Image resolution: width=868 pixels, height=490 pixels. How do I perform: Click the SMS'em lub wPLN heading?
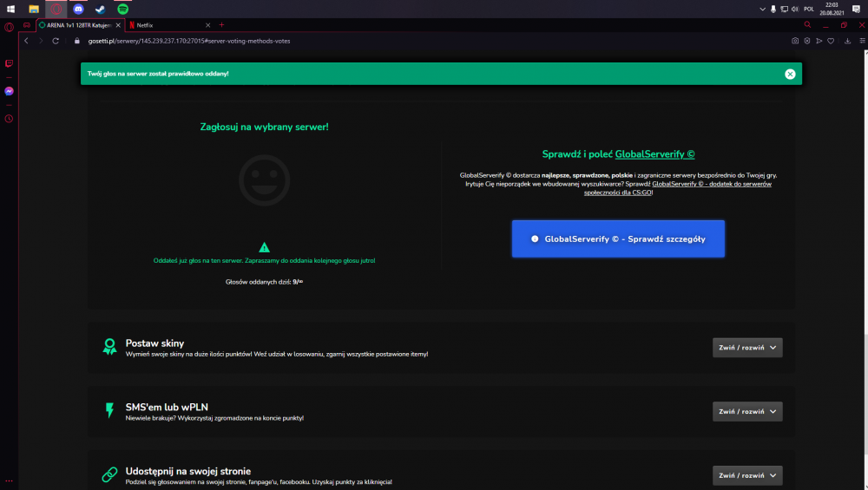point(167,407)
